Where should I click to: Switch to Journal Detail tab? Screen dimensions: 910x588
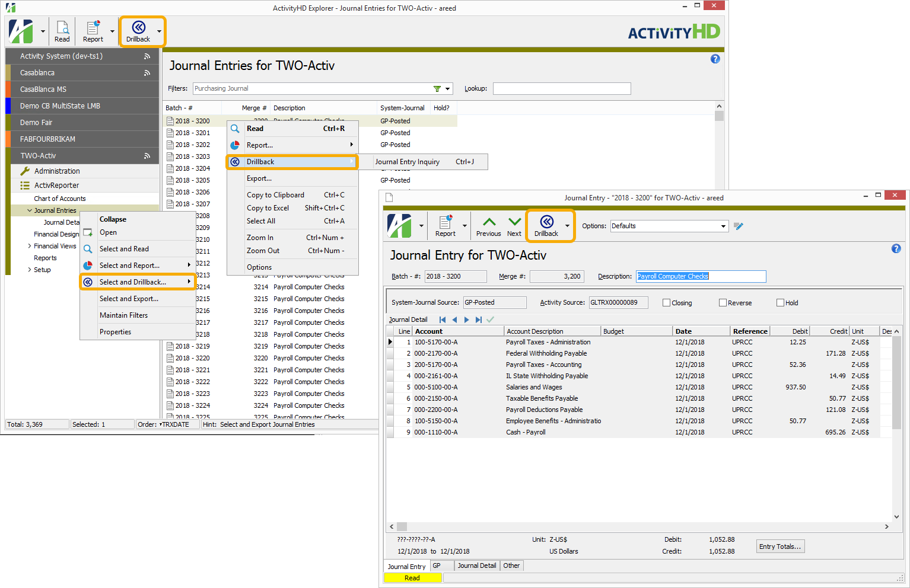click(477, 566)
